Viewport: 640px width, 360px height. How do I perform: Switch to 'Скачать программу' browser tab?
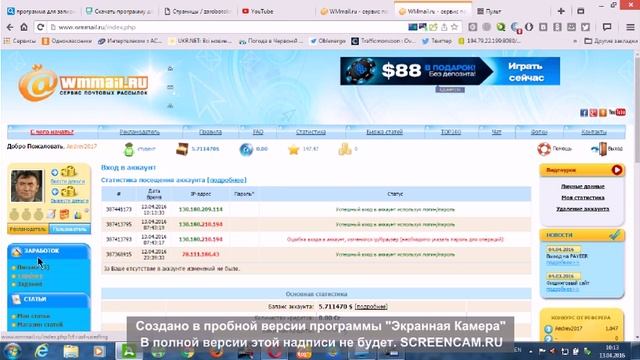pyautogui.click(x=118, y=11)
